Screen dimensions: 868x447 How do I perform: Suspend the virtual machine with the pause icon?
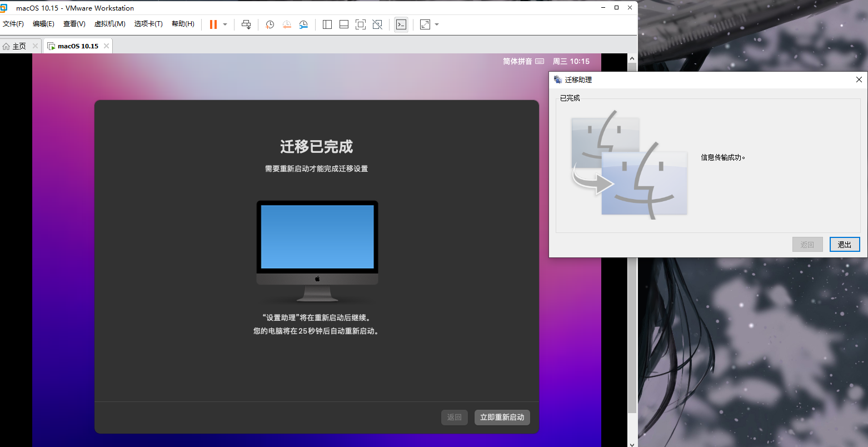[x=213, y=24]
